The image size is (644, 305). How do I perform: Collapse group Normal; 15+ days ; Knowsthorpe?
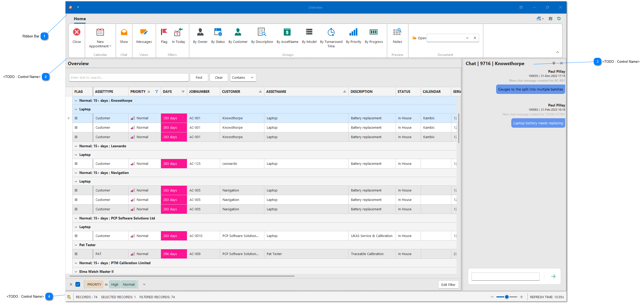point(76,100)
